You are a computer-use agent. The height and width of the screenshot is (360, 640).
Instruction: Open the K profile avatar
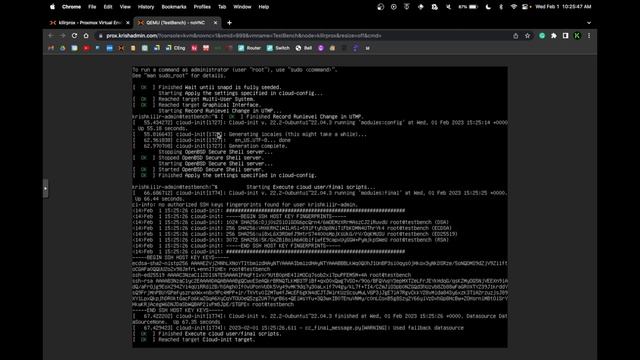point(577,36)
